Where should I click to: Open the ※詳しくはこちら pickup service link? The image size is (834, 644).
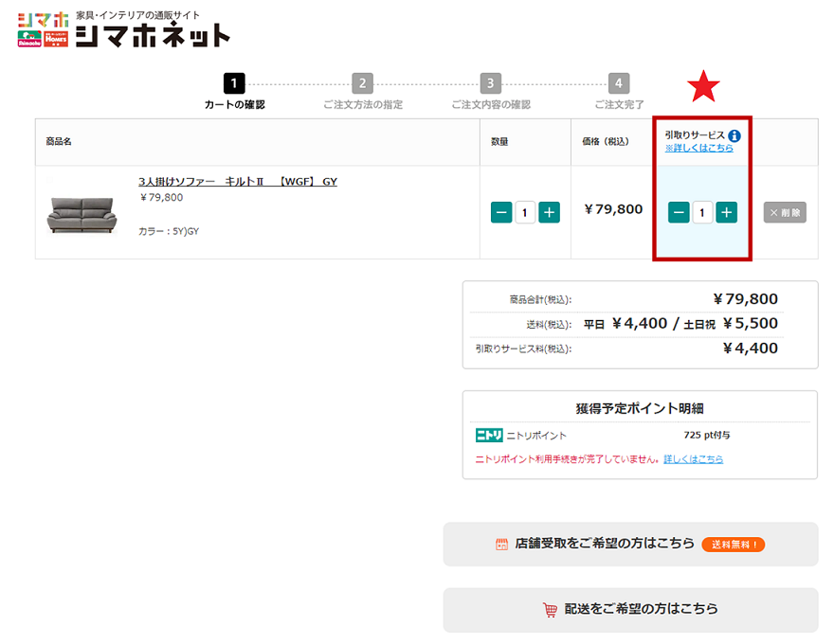pos(698,149)
